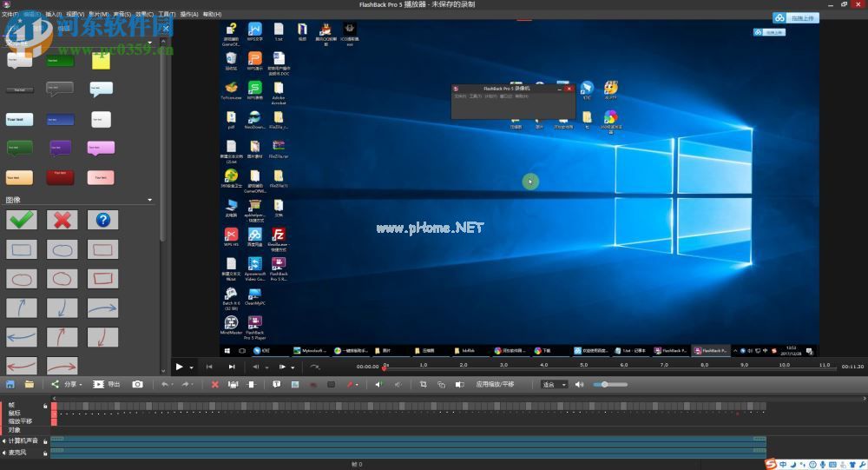The height and width of the screenshot is (470, 868).
Task: Open the 文件(F) menu
Action: pos(10,15)
